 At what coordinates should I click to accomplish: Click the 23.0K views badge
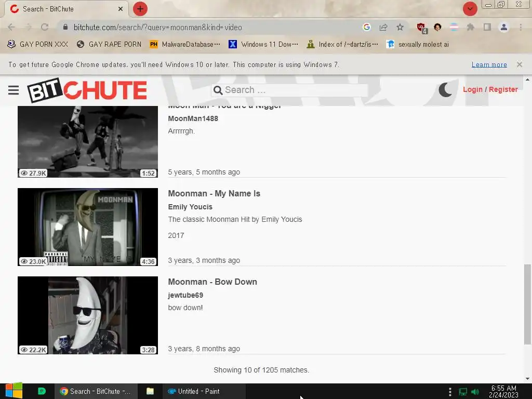click(x=33, y=262)
